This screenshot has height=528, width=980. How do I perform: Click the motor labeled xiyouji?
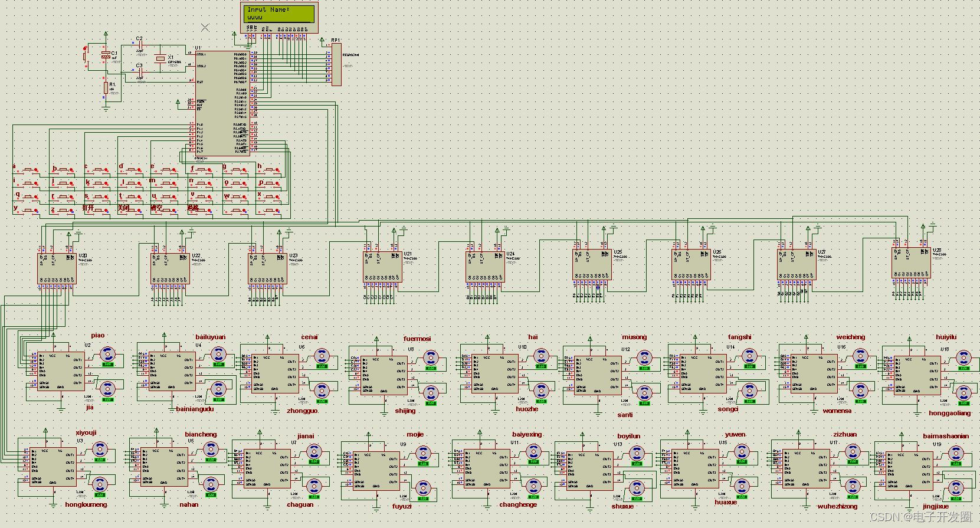pos(99,450)
